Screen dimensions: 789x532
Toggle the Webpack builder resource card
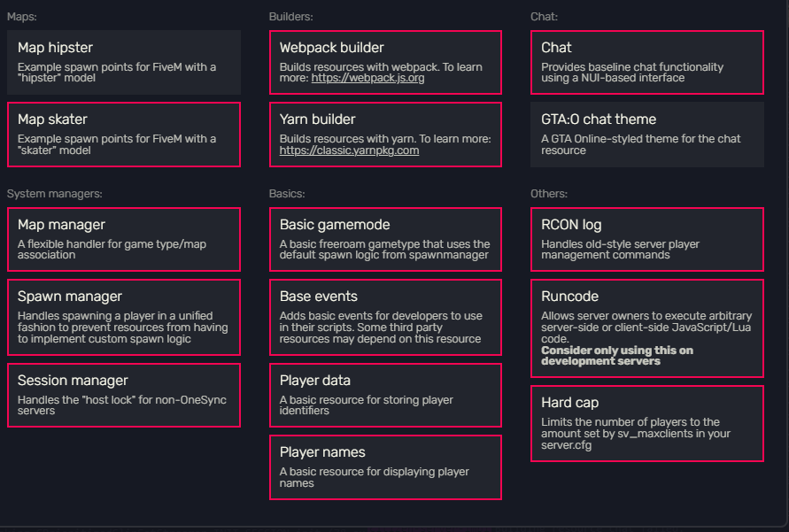click(385, 62)
